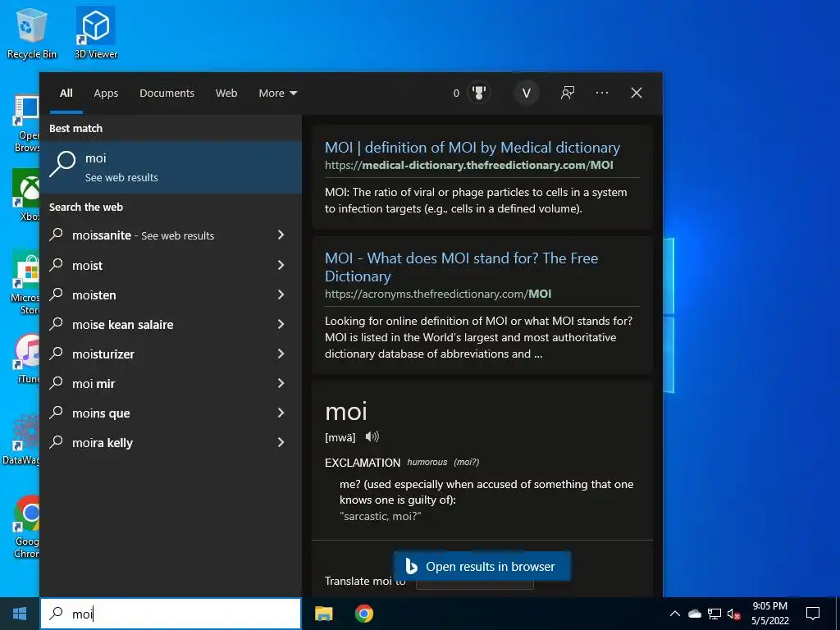Viewport: 840px width, 630px height.
Task: Close the search panel
Action: click(x=637, y=94)
